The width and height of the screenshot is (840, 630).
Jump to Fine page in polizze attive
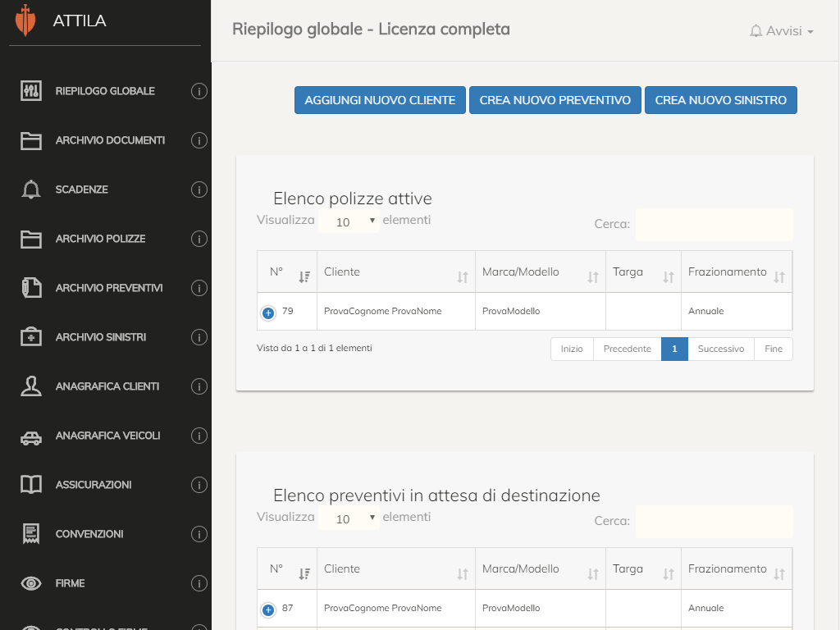pyautogui.click(x=774, y=349)
